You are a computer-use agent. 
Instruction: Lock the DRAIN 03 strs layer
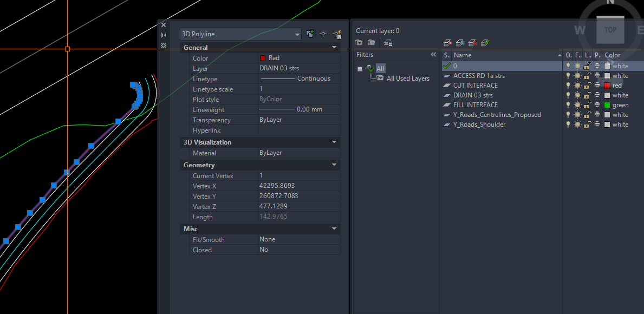pyautogui.click(x=587, y=95)
